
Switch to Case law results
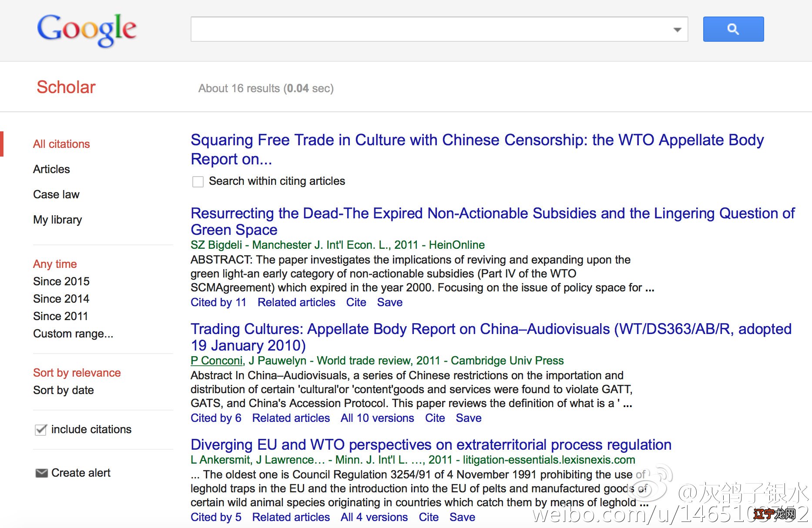click(56, 194)
